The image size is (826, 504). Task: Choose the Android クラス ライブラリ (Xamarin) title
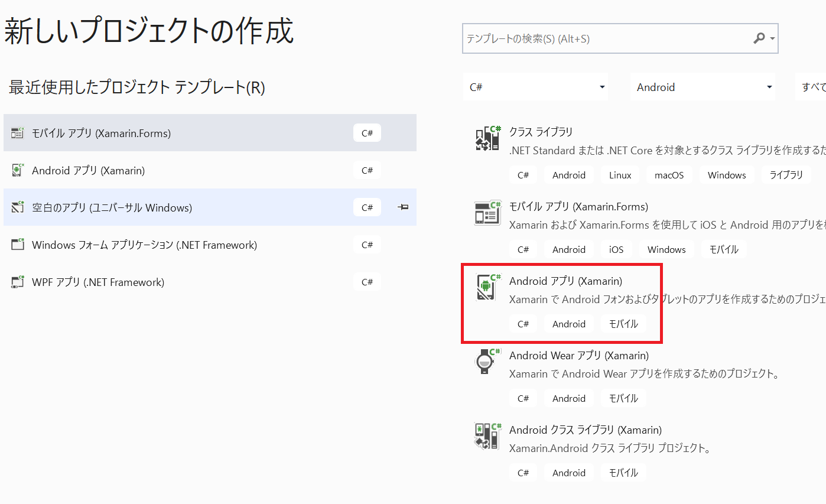click(x=586, y=430)
